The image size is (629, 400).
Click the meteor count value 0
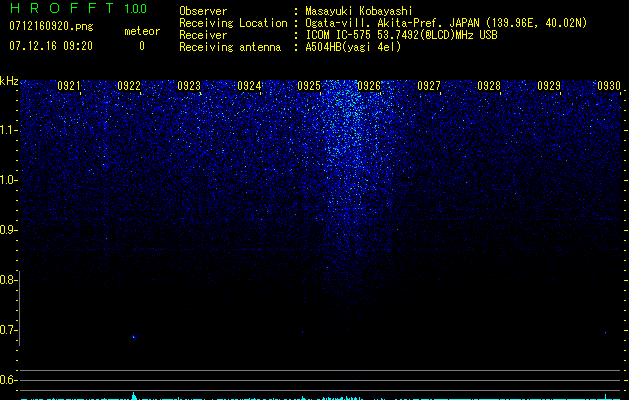[x=142, y=46]
